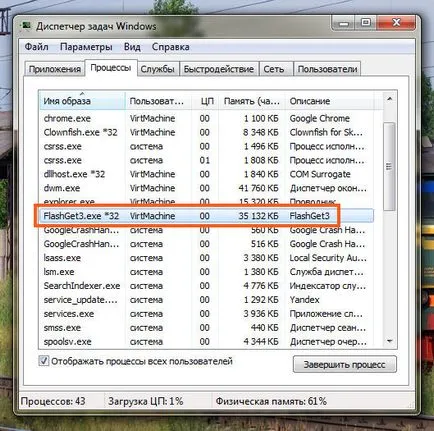Sort by Память column header

(252, 101)
